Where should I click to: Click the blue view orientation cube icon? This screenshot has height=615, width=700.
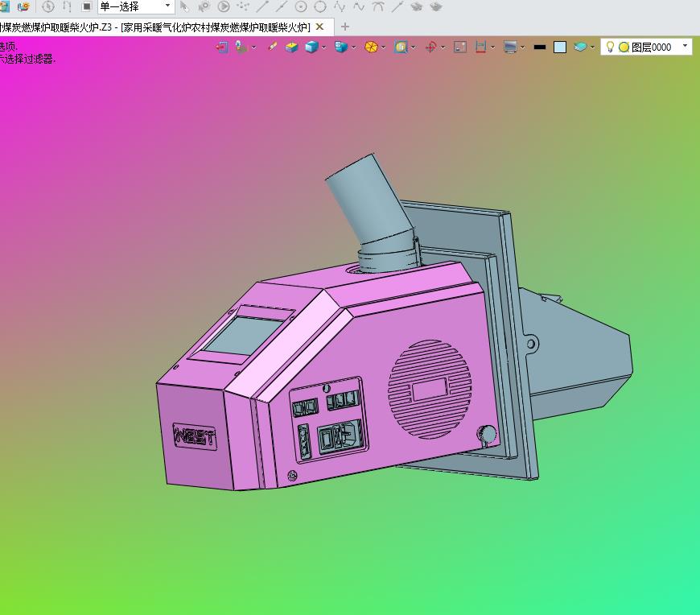coord(341,47)
